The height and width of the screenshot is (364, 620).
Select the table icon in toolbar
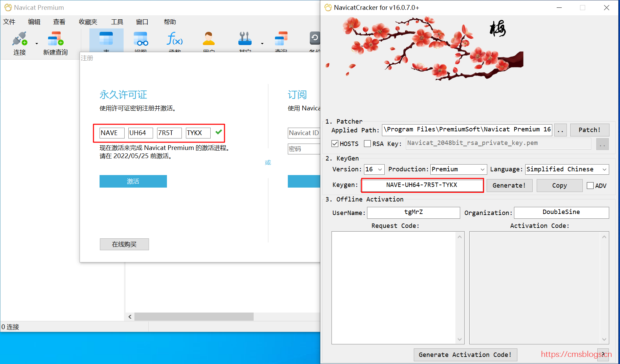[106, 39]
